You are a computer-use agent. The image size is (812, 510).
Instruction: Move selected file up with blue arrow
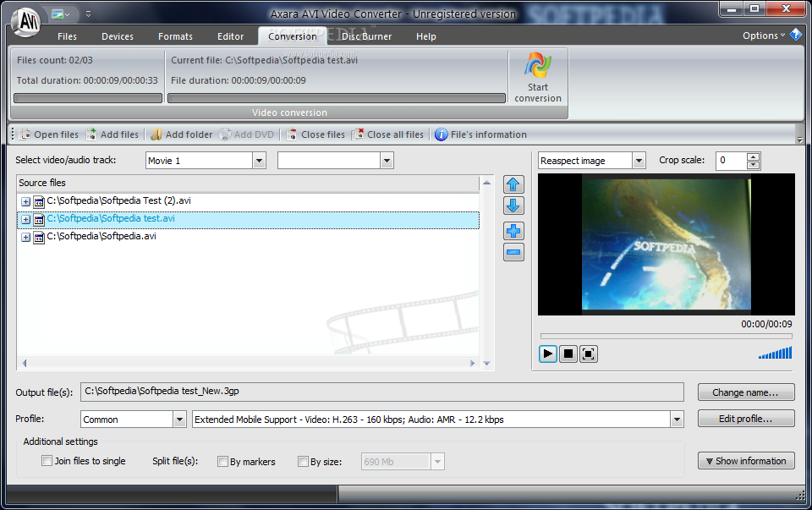(513, 185)
